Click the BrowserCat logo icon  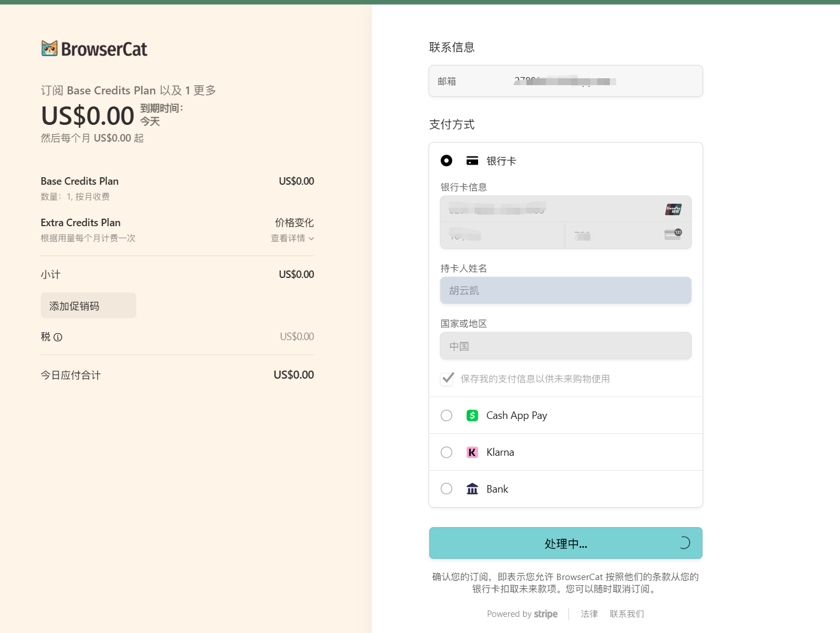49,48
